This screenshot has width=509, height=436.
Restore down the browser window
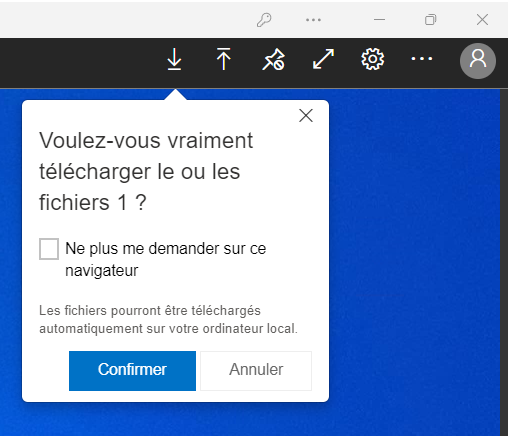tap(430, 20)
